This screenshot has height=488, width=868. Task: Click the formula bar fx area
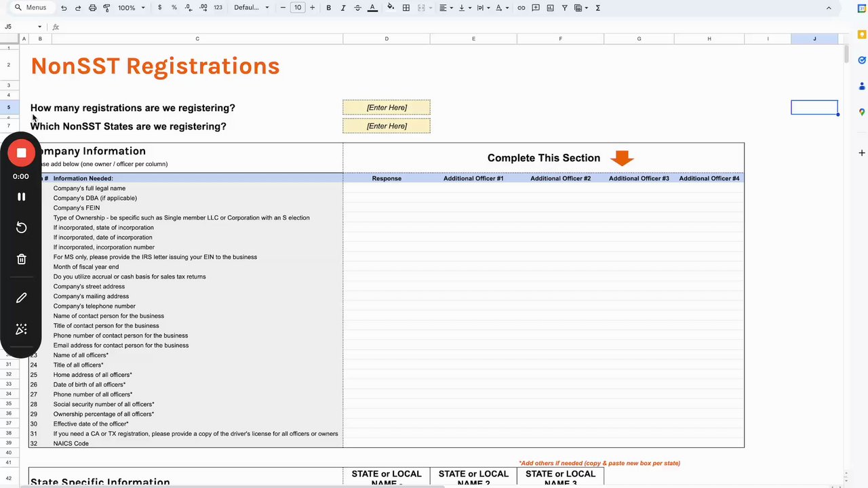pyautogui.click(x=56, y=26)
